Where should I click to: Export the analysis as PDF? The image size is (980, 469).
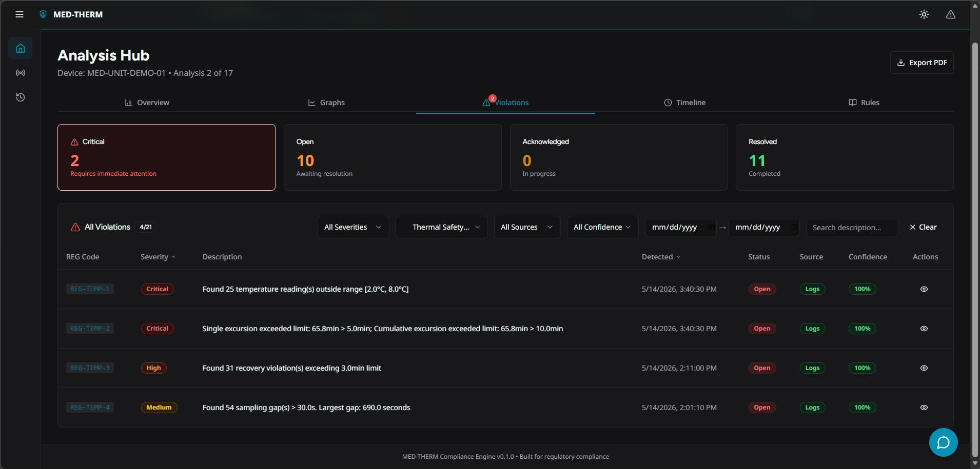(x=922, y=63)
